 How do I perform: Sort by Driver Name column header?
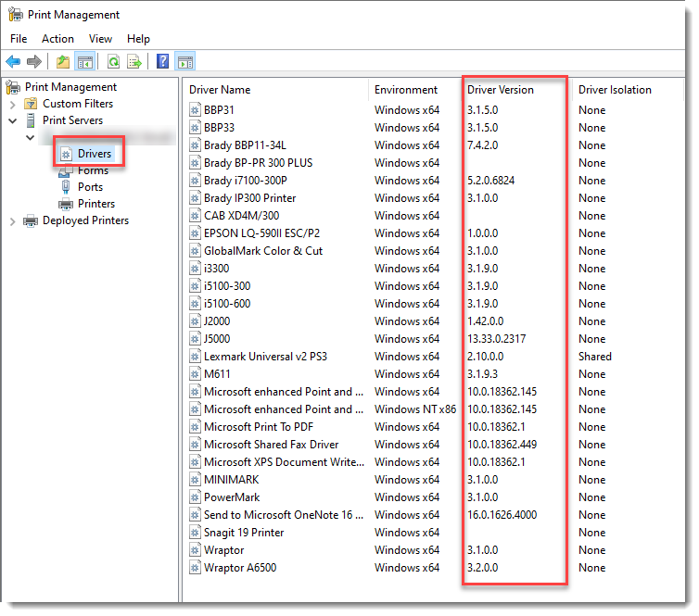220,90
